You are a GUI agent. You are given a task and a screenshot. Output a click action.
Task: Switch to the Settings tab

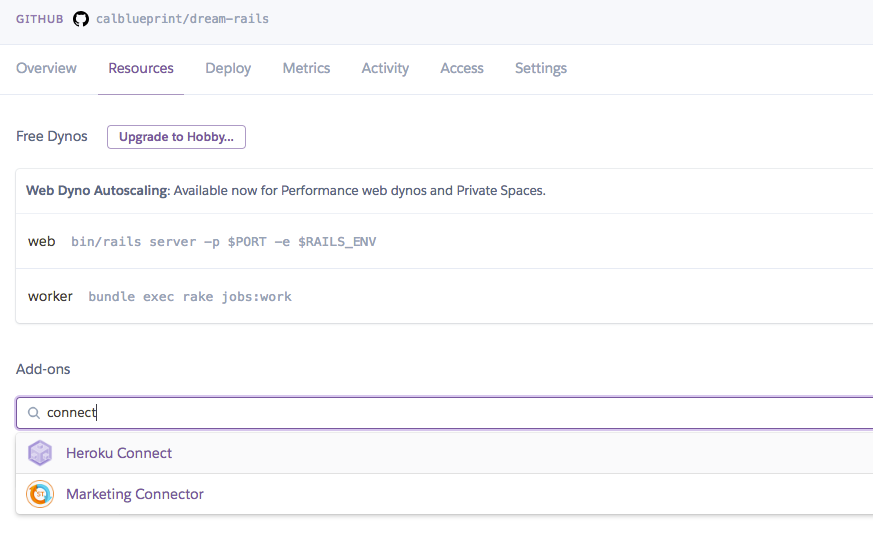coord(541,68)
